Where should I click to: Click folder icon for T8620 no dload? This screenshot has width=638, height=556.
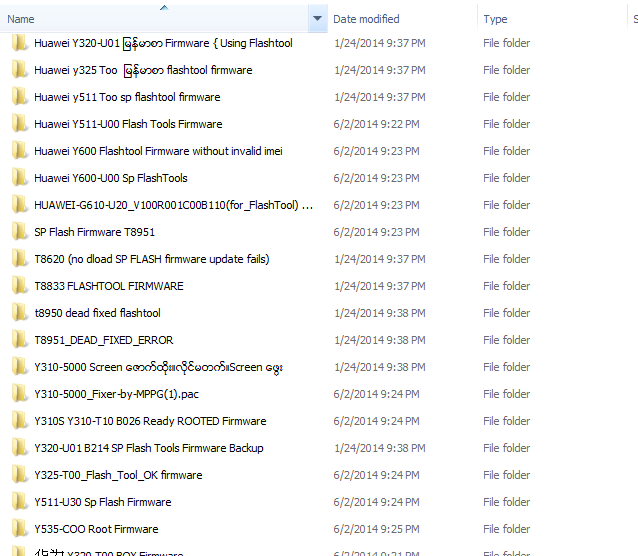pos(19,259)
